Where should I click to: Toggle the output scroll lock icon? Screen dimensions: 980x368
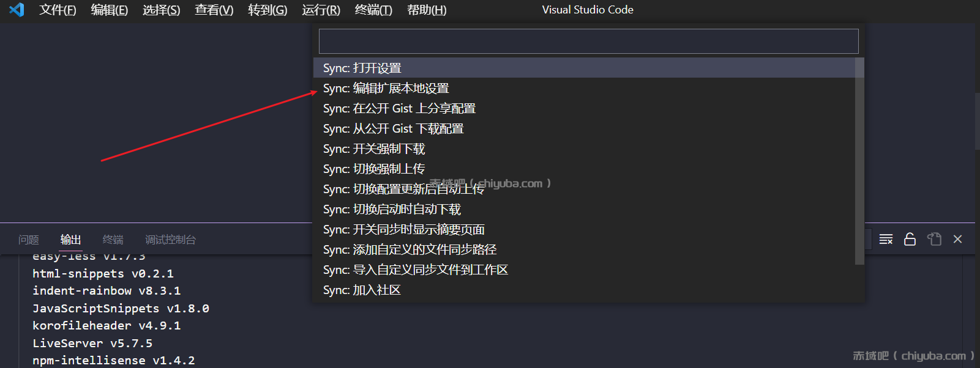tap(910, 239)
